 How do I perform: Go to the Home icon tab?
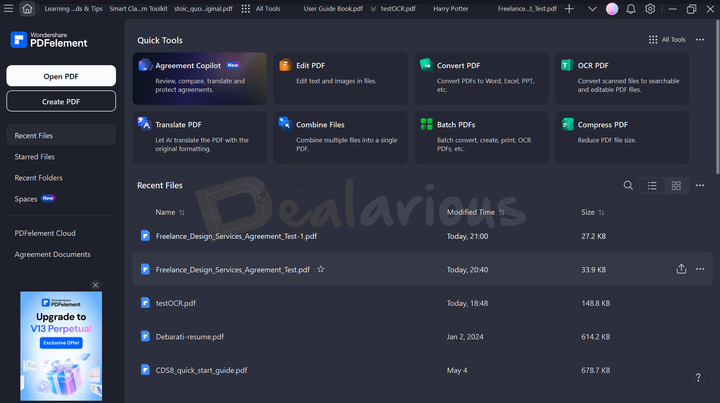pyautogui.click(x=28, y=9)
